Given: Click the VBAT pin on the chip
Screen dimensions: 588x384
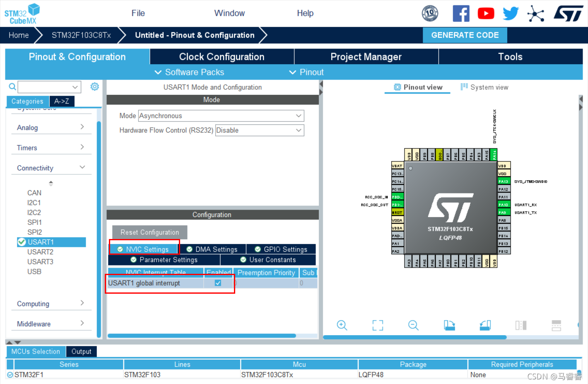Looking at the screenshot, I should pos(398,166).
